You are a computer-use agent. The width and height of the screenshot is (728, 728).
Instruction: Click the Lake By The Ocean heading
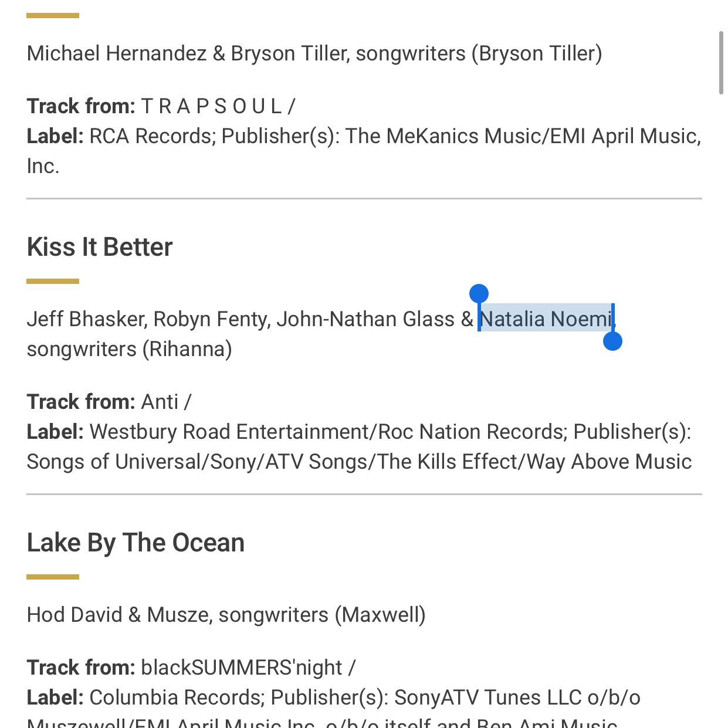[x=136, y=543]
